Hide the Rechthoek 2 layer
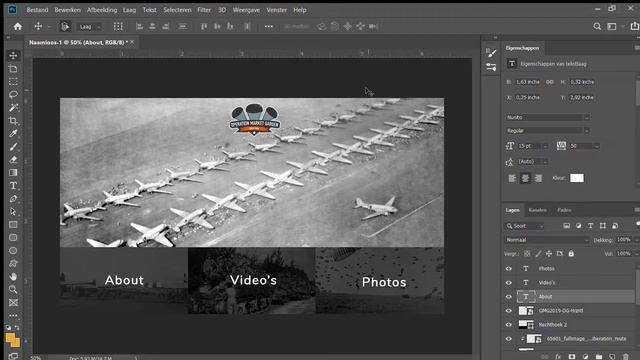This screenshot has height=360, width=640. pyautogui.click(x=509, y=324)
